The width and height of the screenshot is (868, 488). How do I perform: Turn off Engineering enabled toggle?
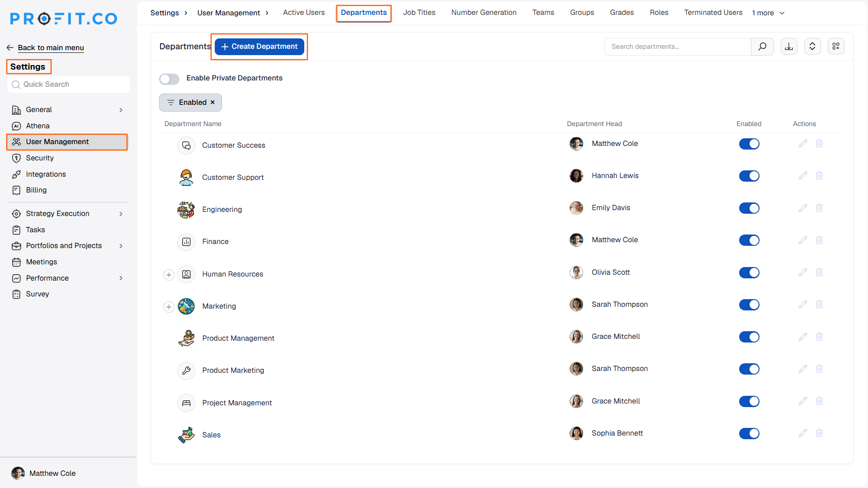click(x=749, y=208)
